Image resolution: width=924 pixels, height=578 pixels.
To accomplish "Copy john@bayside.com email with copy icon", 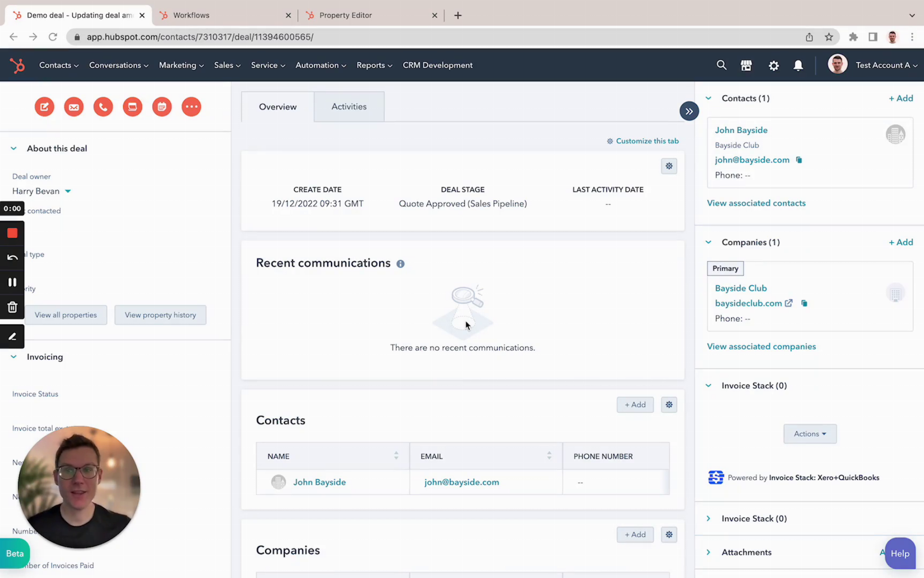I will [799, 160].
